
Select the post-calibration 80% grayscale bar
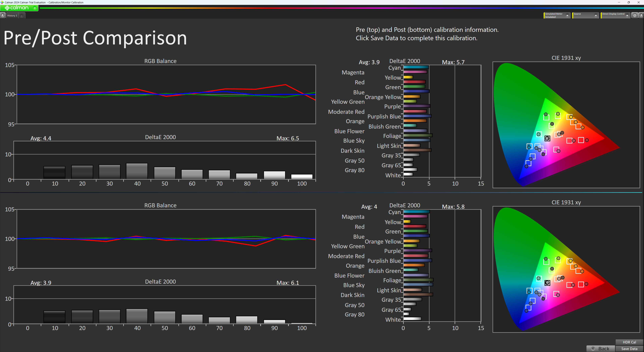(247, 320)
